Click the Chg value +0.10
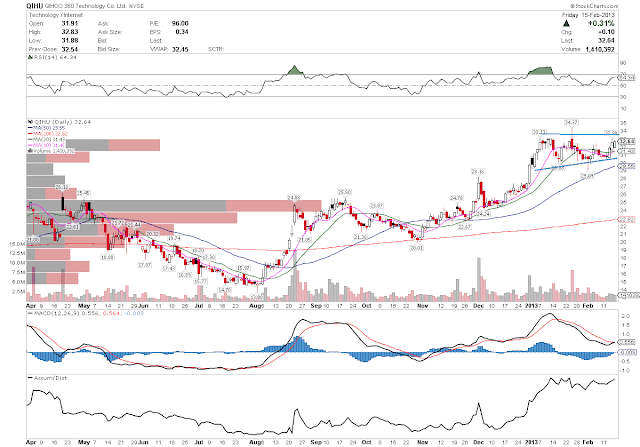 coord(606,32)
